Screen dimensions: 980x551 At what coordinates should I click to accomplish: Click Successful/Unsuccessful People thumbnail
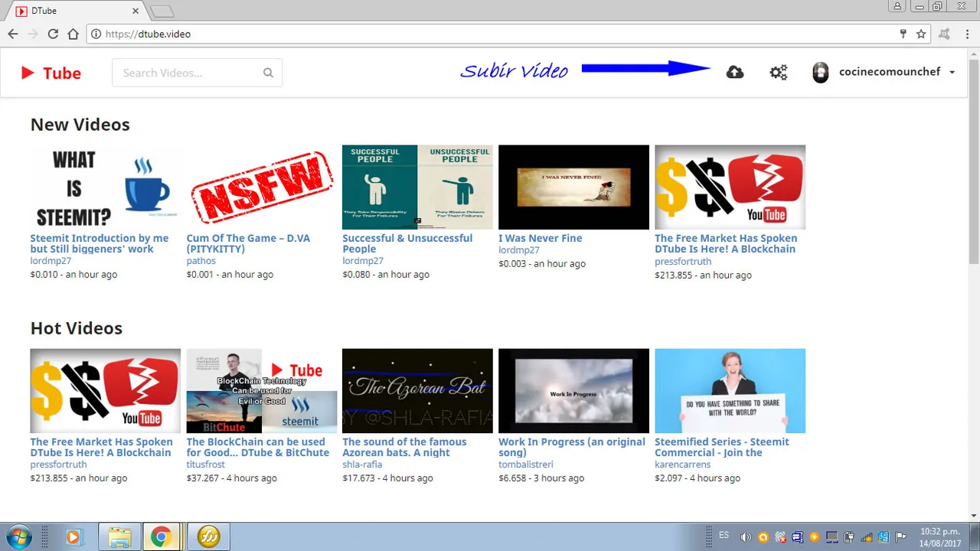click(417, 187)
